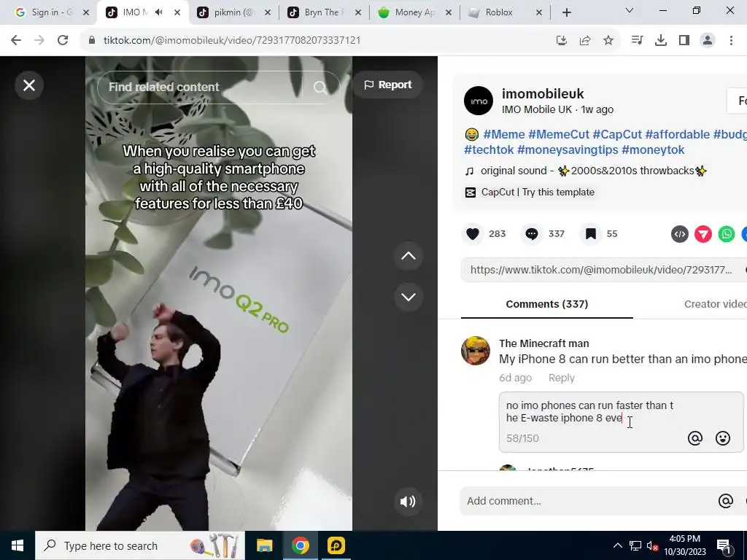Show hidden system tray icons
Viewport: 747px width, 560px height.
[x=617, y=545]
